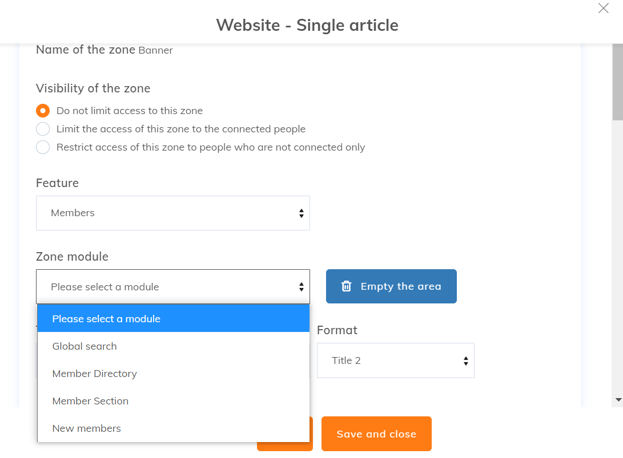Collapse the Zone module dropdown

[173, 287]
